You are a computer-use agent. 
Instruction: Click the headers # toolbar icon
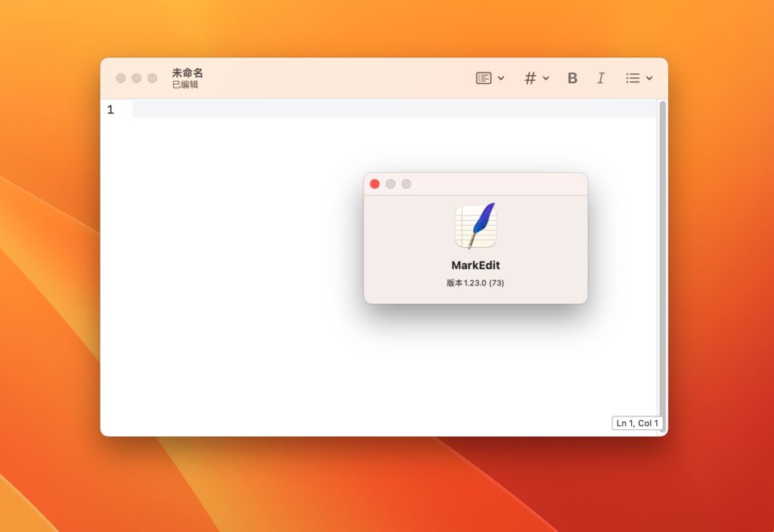point(530,78)
